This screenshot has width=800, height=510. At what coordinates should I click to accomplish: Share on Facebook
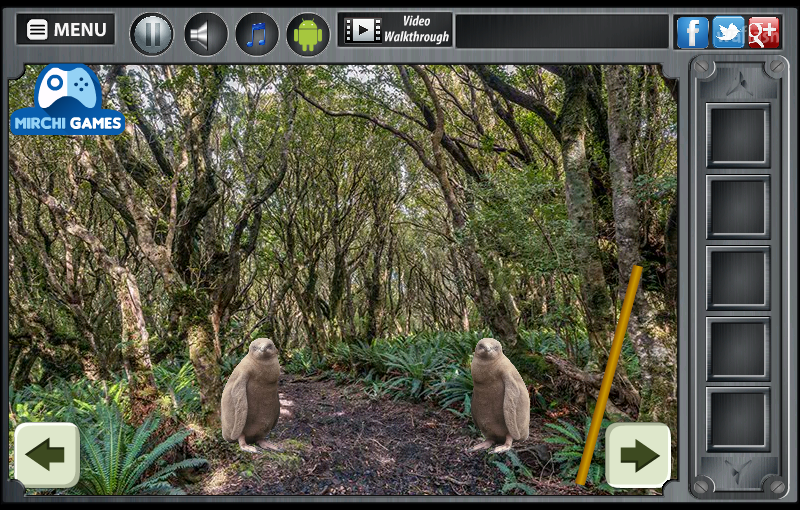(692, 32)
